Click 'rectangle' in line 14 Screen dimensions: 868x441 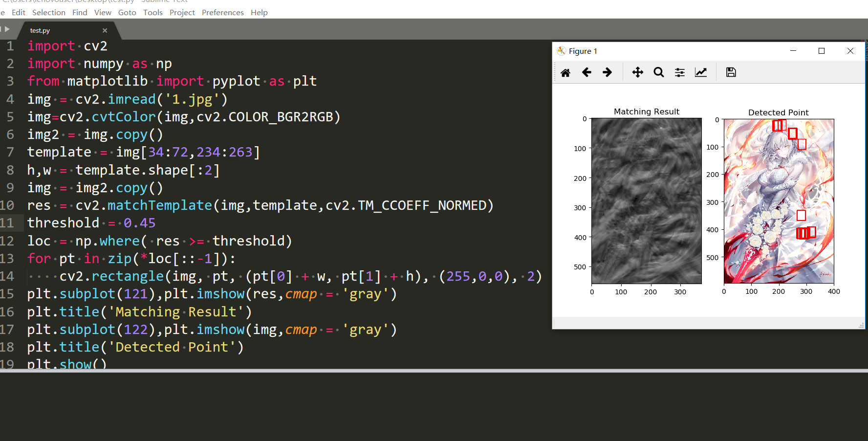[x=128, y=276]
